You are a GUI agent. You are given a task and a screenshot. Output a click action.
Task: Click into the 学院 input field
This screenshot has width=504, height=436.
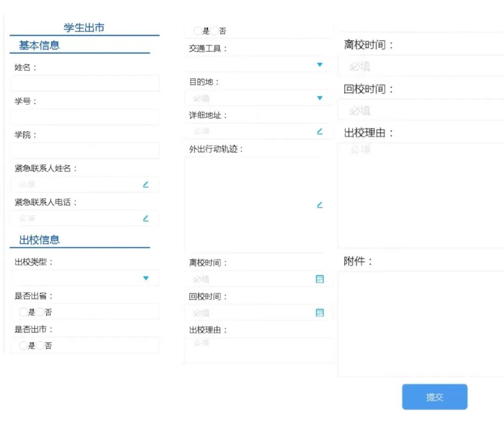[x=84, y=150]
